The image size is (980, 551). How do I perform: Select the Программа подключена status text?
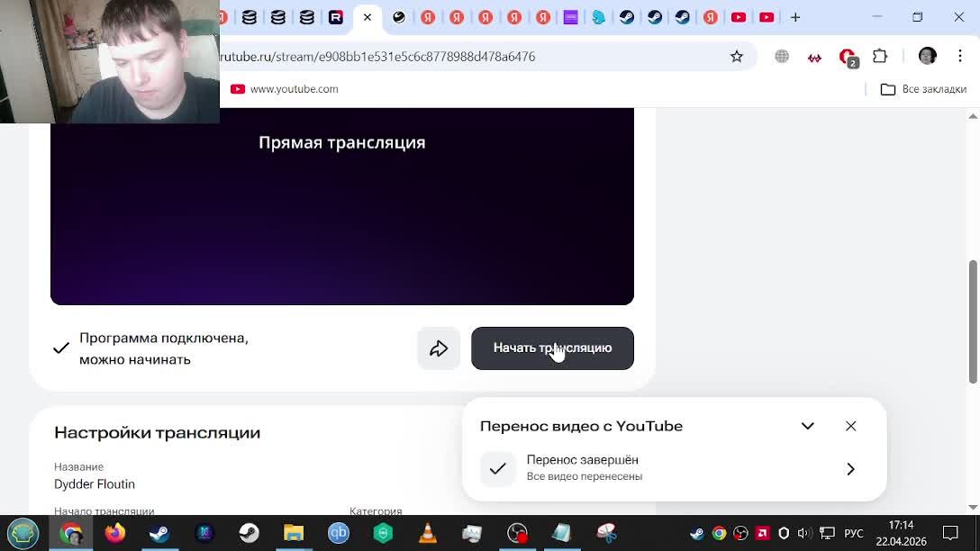[x=164, y=348]
